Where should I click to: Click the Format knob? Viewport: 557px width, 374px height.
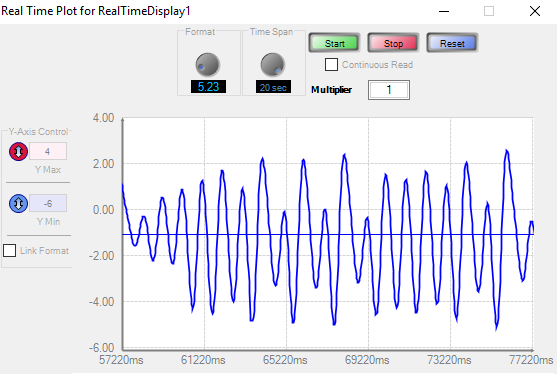(207, 65)
